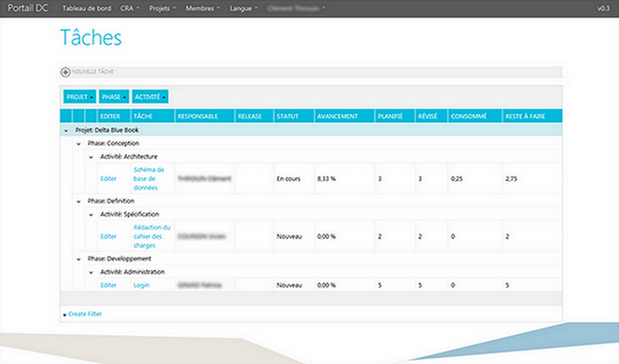Open the Projets menu
The image size is (619, 364).
(162, 8)
